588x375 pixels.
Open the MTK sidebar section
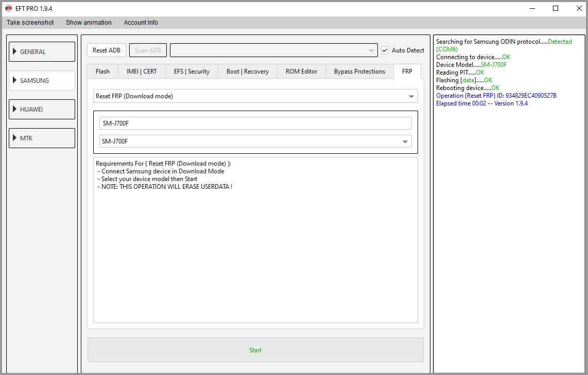[x=42, y=138]
